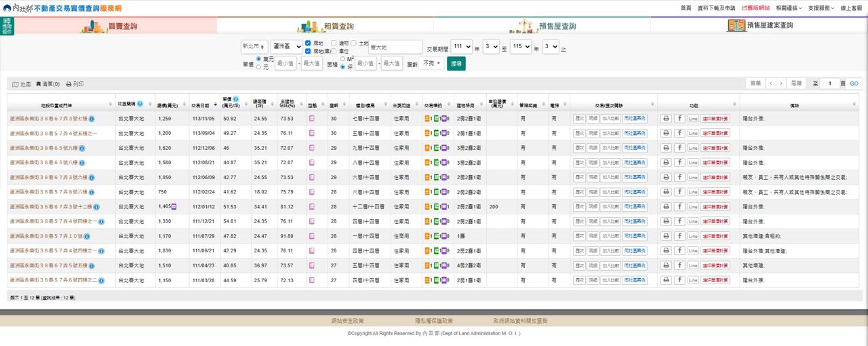868x346 pixels.
Task: Click the community name input field
Action: tap(395, 47)
